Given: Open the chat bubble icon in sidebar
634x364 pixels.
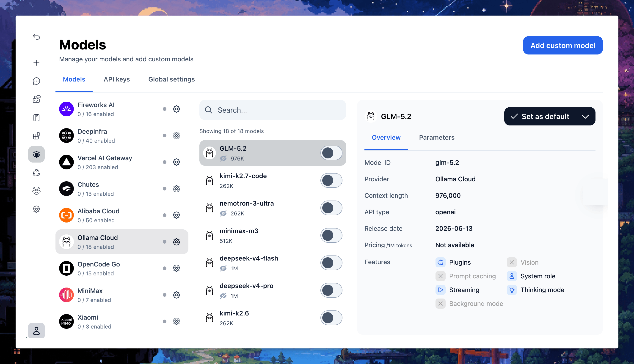Looking at the screenshot, I should [36, 81].
